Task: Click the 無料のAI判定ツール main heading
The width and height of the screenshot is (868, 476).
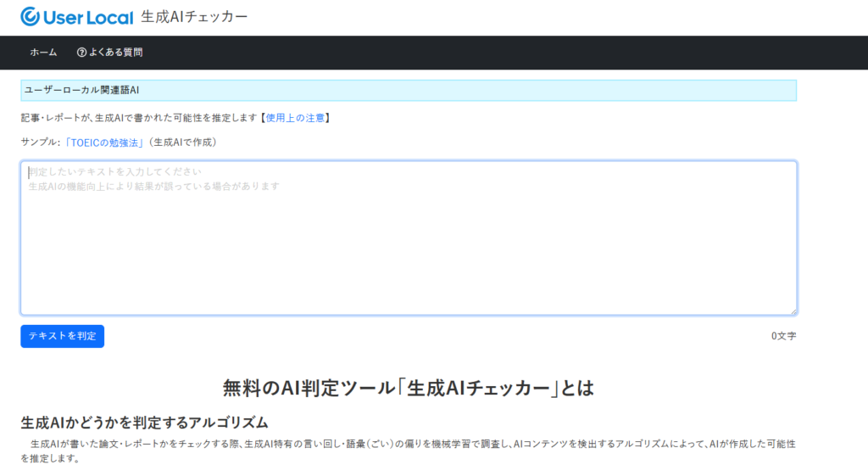Action: pyautogui.click(x=408, y=388)
